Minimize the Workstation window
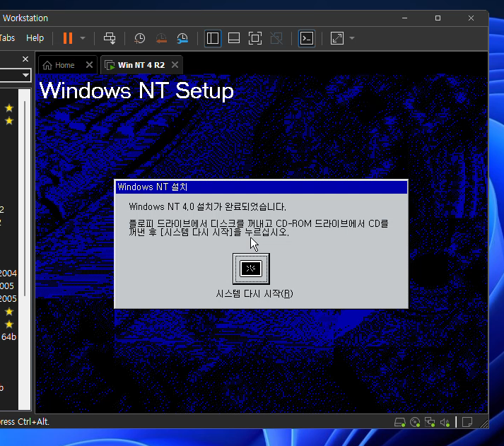Viewport: 504px width, 446px height. 404,18
